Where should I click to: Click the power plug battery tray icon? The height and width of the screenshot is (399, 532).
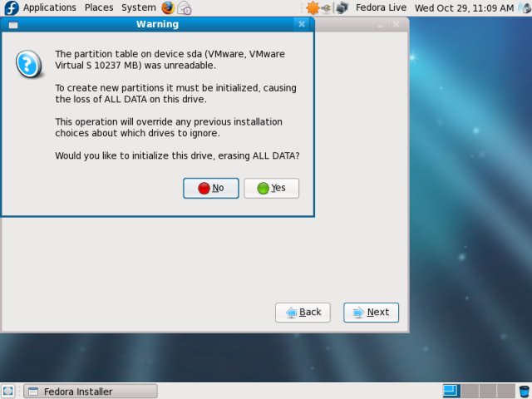(x=327, y=7)
